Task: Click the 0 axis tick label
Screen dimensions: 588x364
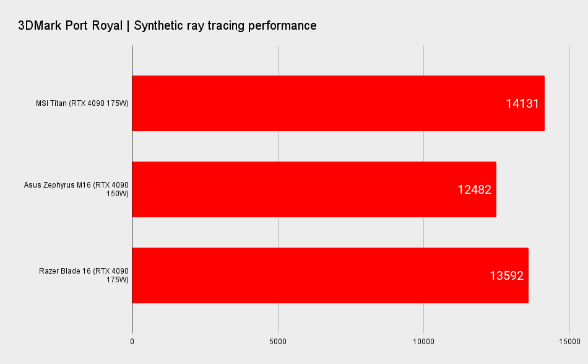Action: coord(132,342)
